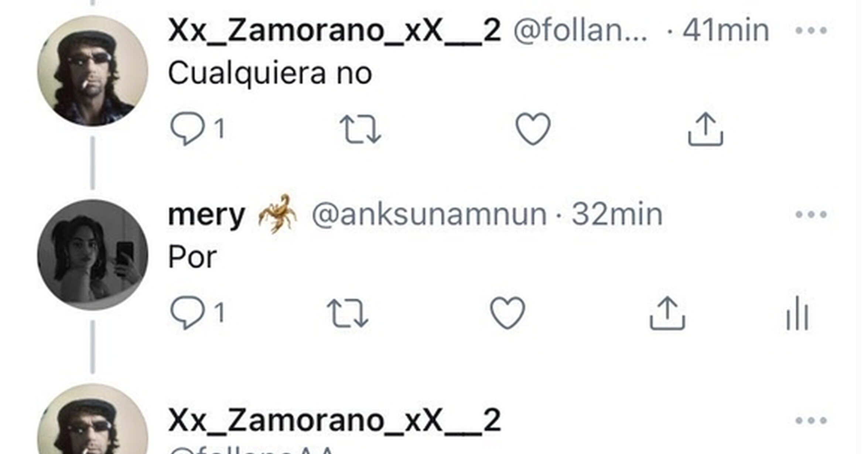Screen dimensions: 868x454
Task: Open Zamorano's avatar on the bottom tweet
Action: tap(93, 419)
